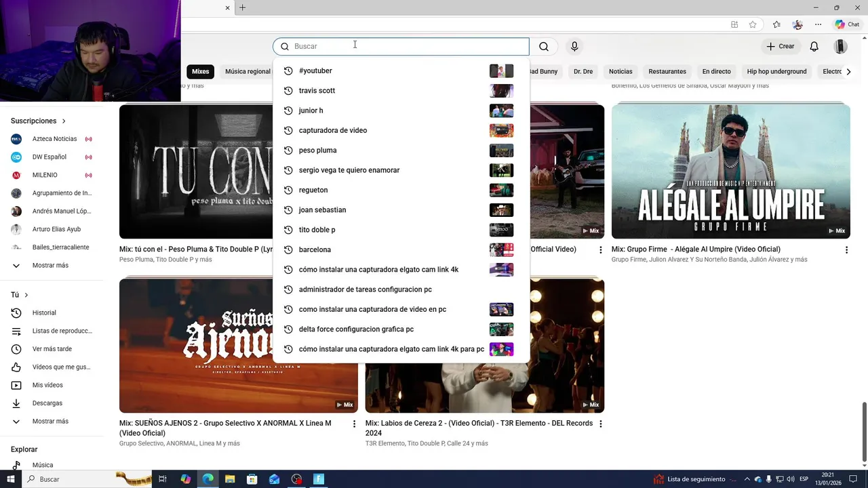
Task: Open Vídeos que me gustan
Action: [52, 367]
